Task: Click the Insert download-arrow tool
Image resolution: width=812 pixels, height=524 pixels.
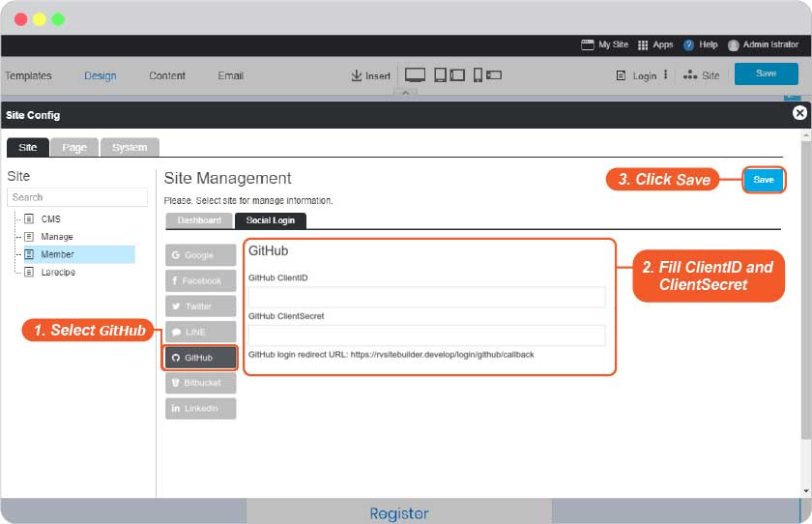Action: tap(370, 75)
